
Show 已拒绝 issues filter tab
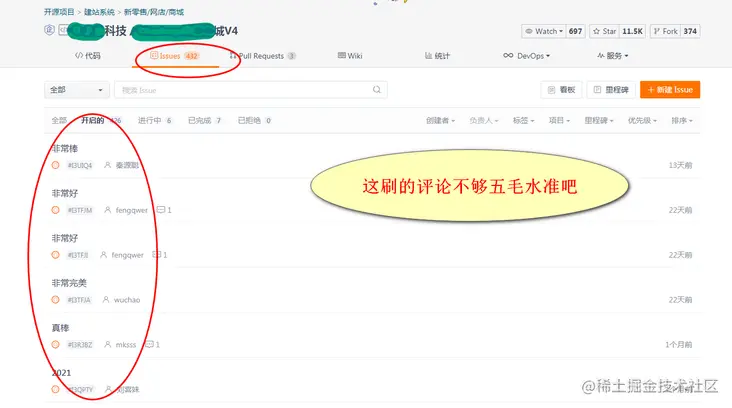tap(254, 120)
